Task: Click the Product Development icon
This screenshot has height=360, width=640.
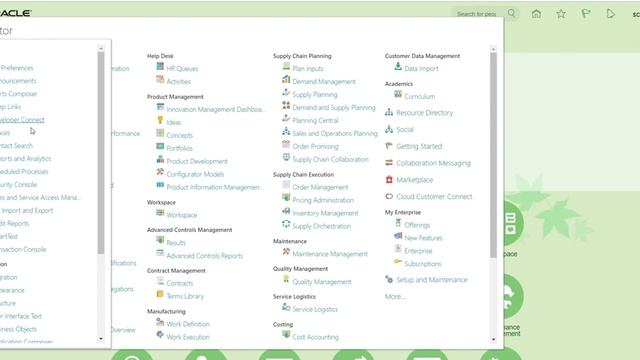Action: (160, 159)
